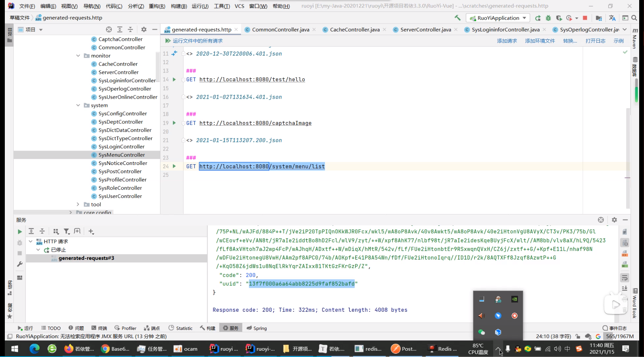Viewport: 644px width, 357px height.
Task: Click the locate target icon in project panel
Action: 109,29
